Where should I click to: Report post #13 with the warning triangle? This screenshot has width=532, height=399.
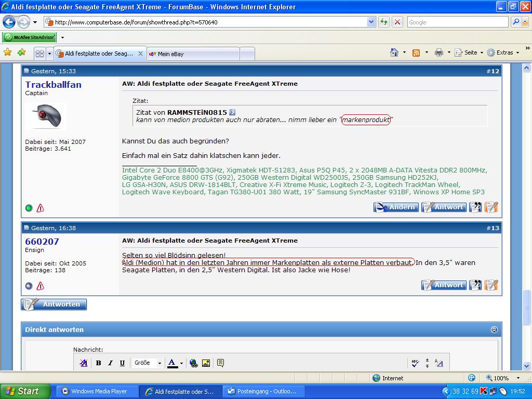pyautogui.click(x=41, y=286)
